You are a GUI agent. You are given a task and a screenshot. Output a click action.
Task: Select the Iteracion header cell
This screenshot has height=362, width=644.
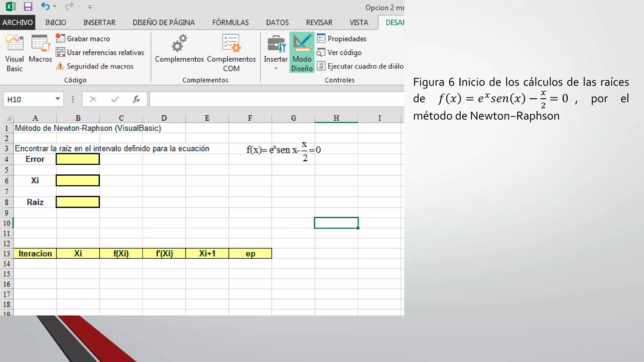(x=35, y=254)
